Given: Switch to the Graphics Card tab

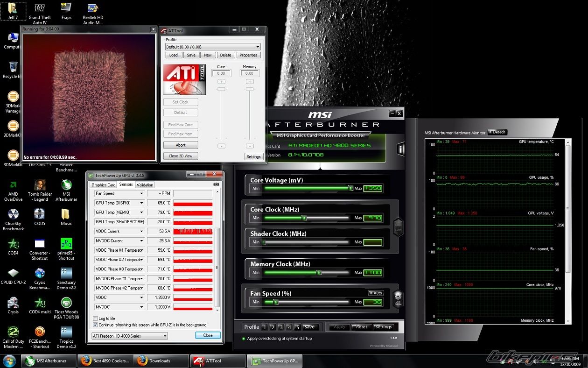Looking at the screenshot, I should (x=103, y=185).
